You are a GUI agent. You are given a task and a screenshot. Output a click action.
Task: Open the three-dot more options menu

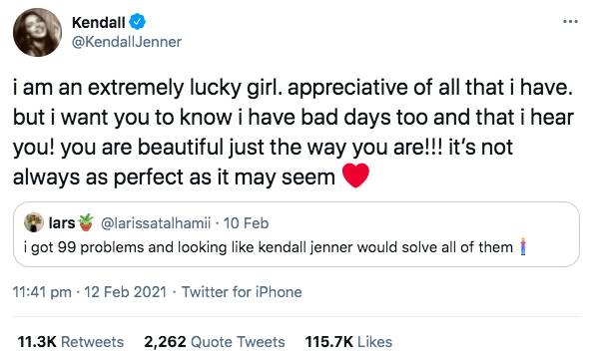pos(570,22)
